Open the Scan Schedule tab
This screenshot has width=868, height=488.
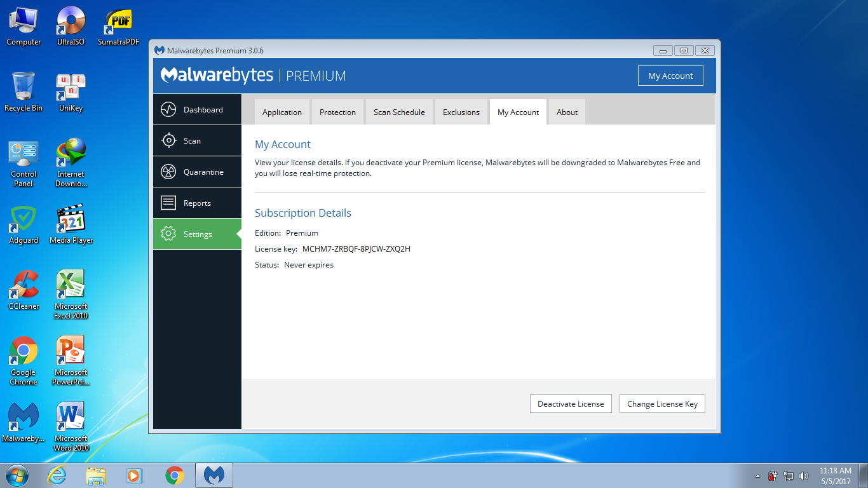399,112
